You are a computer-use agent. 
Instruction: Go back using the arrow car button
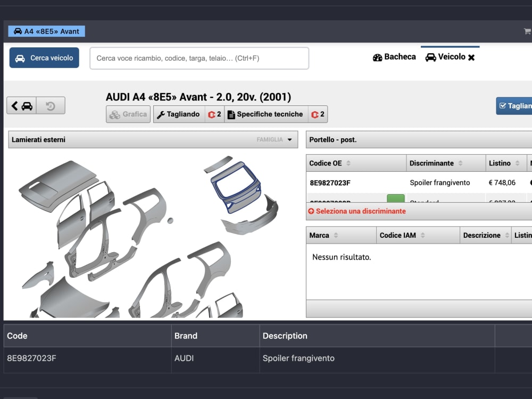click(x=21, y=106)
